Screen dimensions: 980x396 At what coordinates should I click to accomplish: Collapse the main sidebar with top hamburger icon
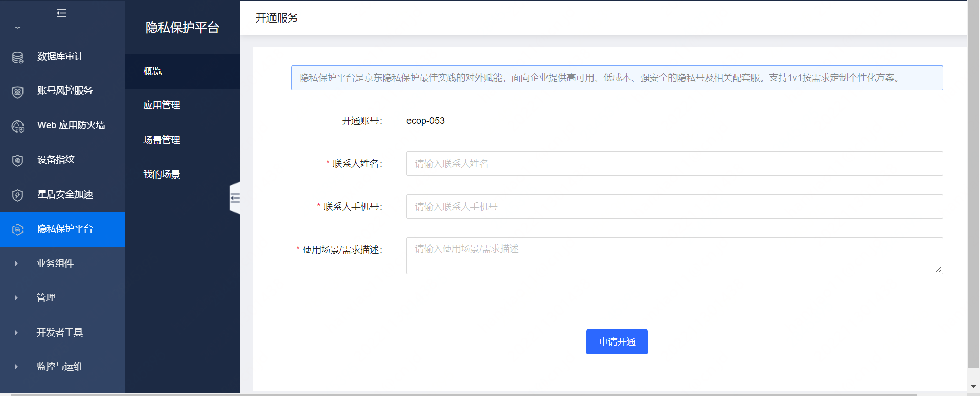pyautogui.click(x=61, y=13)
